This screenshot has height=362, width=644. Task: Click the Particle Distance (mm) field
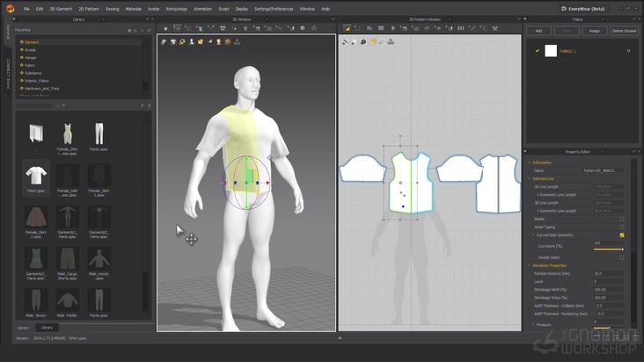pos(608,273)
